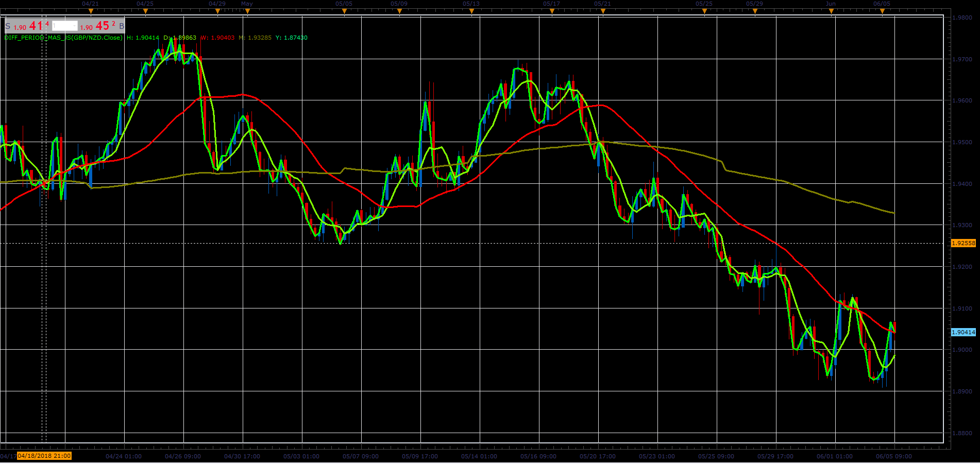This screenshot has width=980, height=464.
Task: Click the orange marker under 05/21
Action: tap(603, 11)
